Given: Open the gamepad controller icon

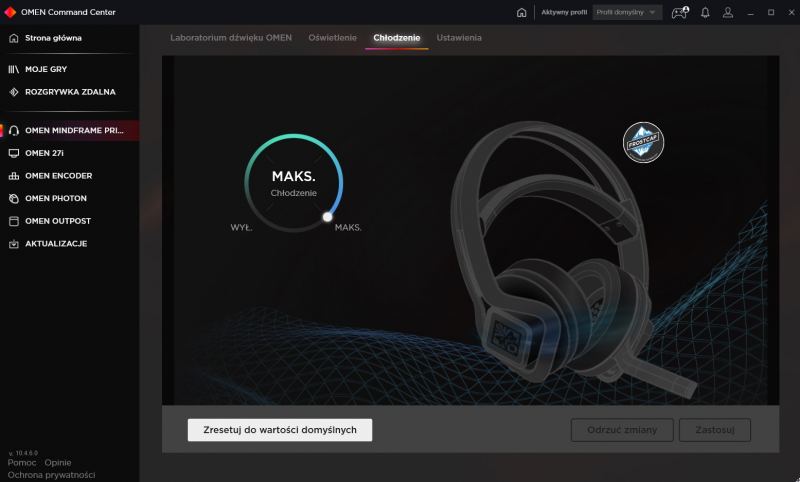Looking at the screenshot, I should pos(680,12).
